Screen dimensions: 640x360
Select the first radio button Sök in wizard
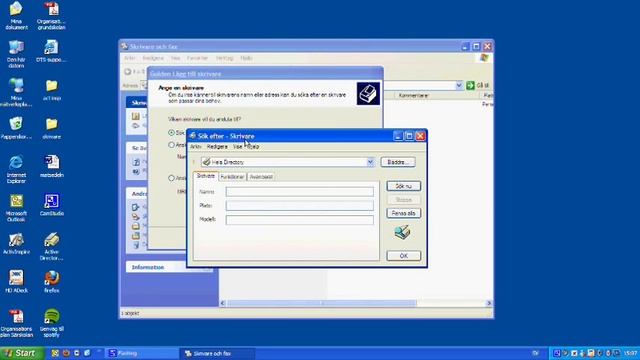pyautogui.click(x=171, y=133)
